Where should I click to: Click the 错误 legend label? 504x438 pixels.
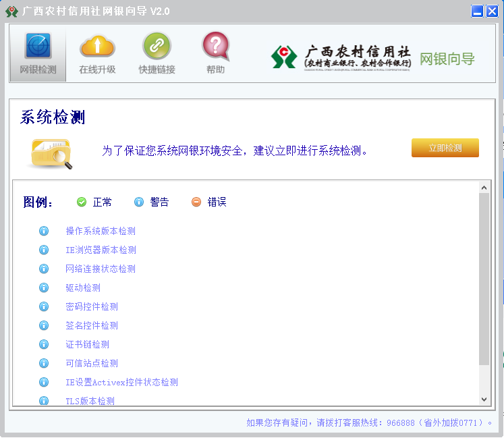pyautogui.click(x=217, y=202)
